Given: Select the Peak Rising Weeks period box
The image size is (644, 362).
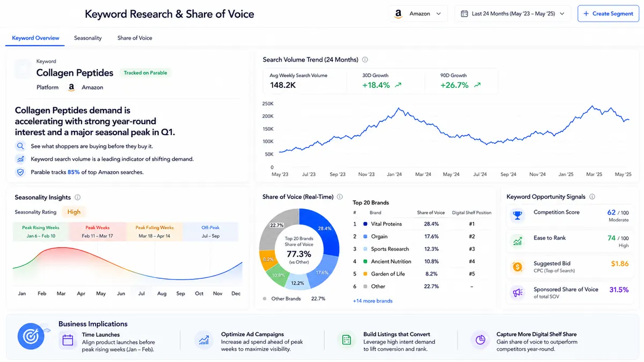Looking at the screenshot, I should (x=41, y=232).
